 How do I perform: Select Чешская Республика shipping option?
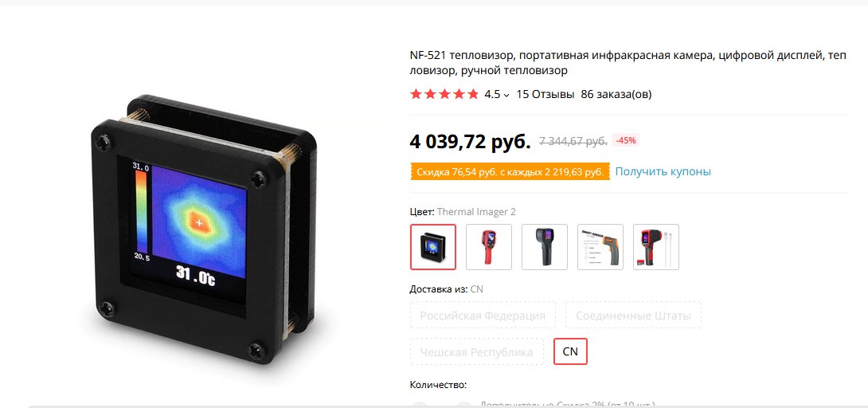[x=477, y=352]
